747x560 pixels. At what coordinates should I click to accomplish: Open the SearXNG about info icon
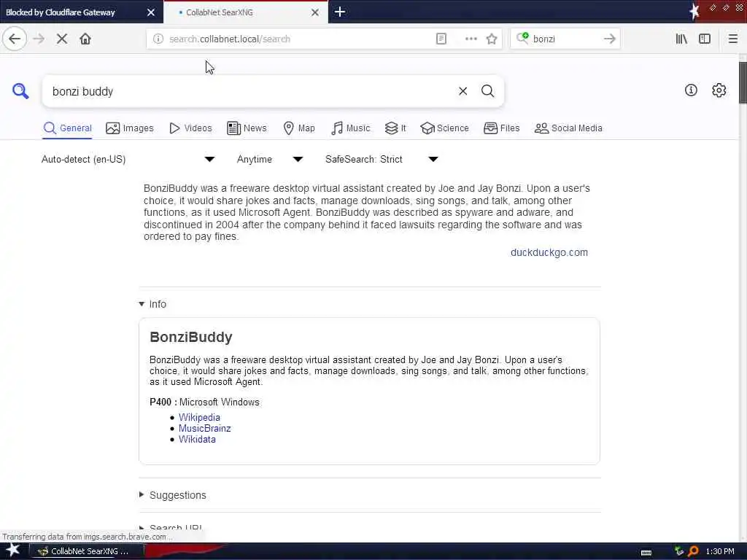tap(691, 90)
